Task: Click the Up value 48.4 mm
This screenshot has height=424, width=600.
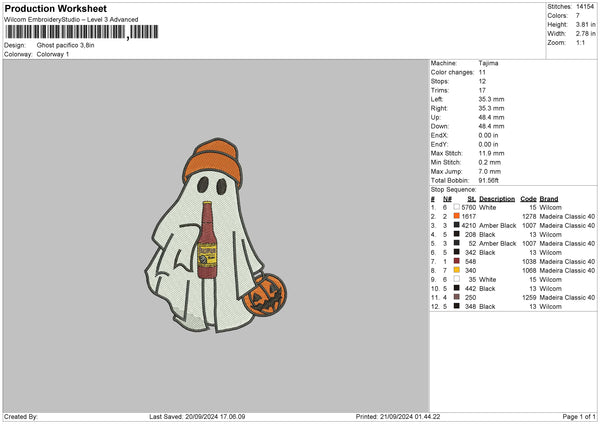Action: (491, 117)
